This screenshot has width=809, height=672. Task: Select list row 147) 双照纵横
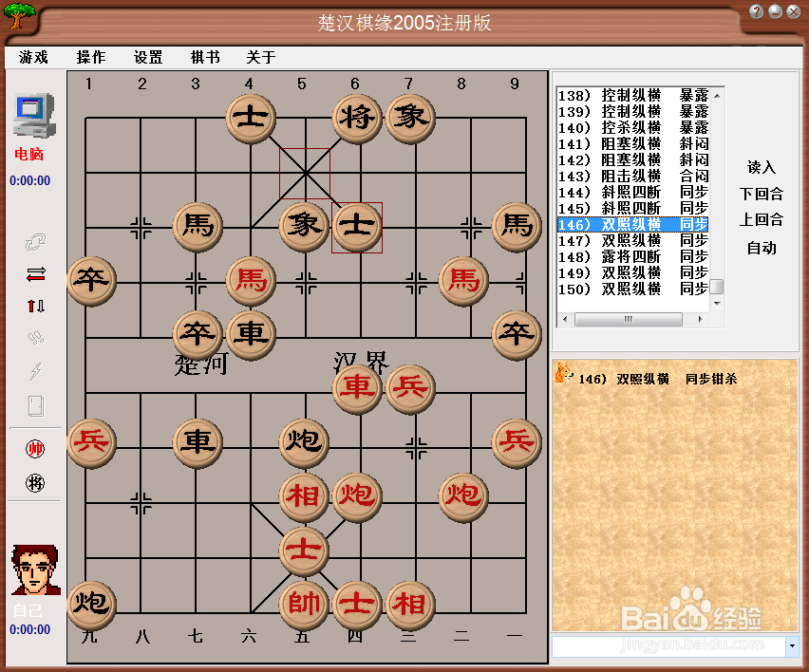coord(633,240)
